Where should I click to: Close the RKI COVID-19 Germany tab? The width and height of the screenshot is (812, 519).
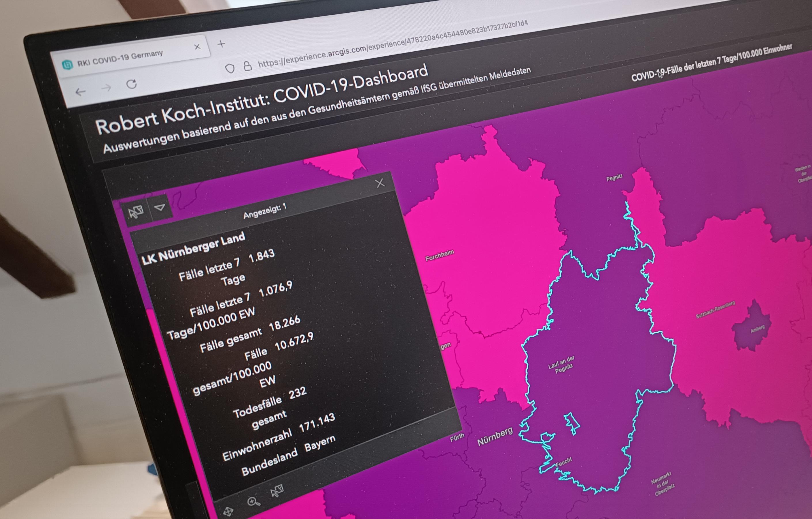click(197, 47)
